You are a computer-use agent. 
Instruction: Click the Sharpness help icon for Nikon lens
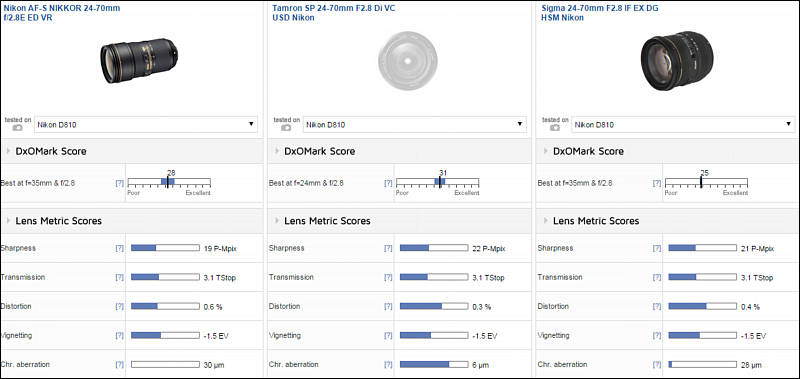pyautogui.click(x=119, y=248)
